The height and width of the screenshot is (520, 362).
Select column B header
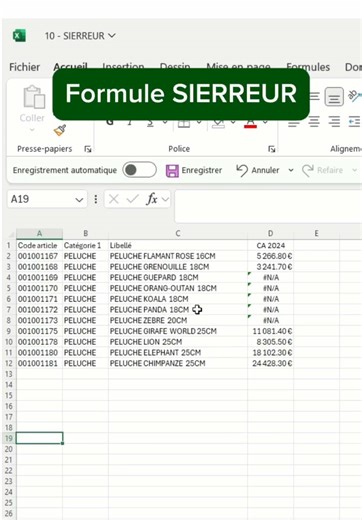click(x=85, y=234)
